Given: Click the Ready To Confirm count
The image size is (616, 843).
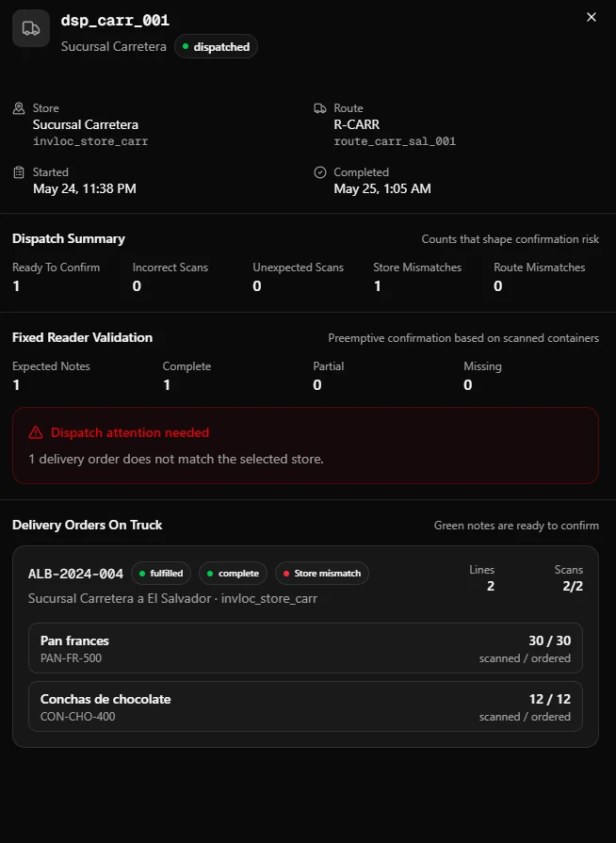Looking at the screenshot, I should (x=16, y=286).
